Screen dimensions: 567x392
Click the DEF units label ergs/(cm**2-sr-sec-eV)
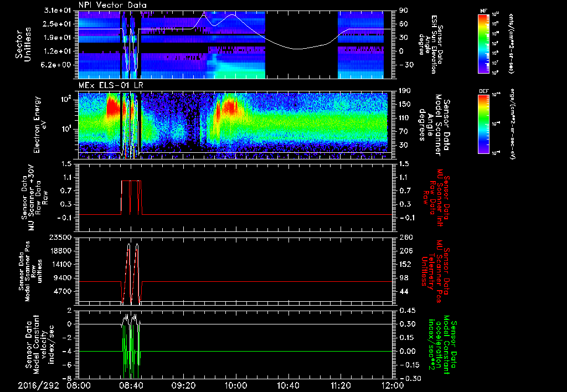point(512,124)
